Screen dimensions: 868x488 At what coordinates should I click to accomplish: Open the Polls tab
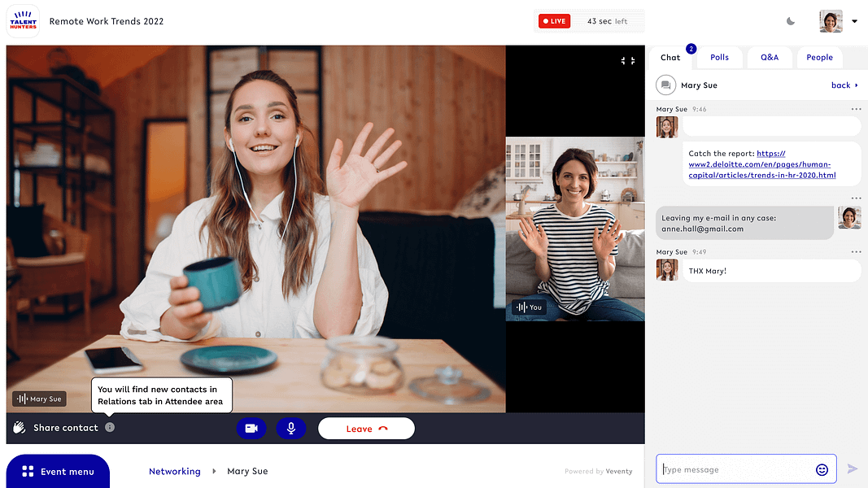tap(719, 58)
